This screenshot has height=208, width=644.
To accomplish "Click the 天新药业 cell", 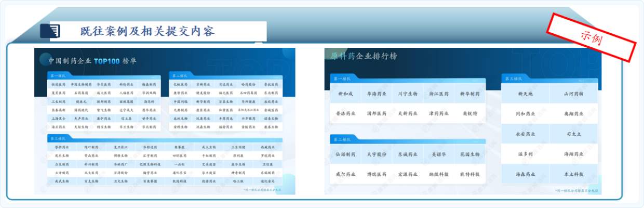I will click(x=408, y=113).
